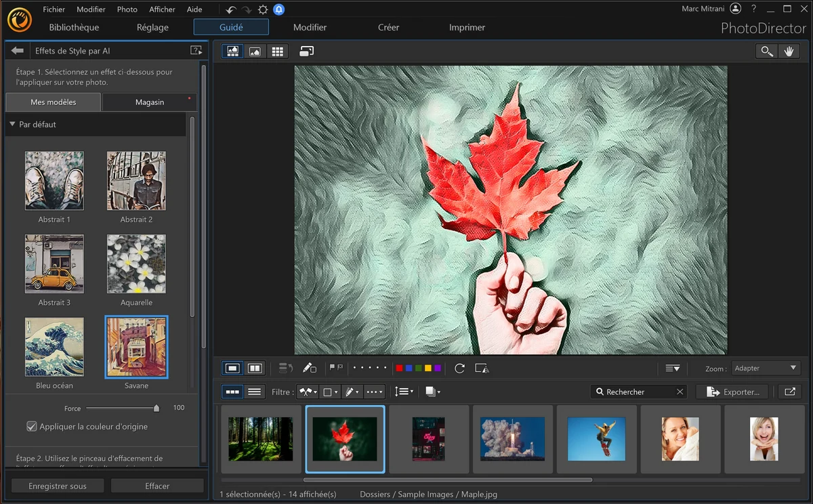
Task: Open the flag filter dropdown
Action: [x=308, y=392]
